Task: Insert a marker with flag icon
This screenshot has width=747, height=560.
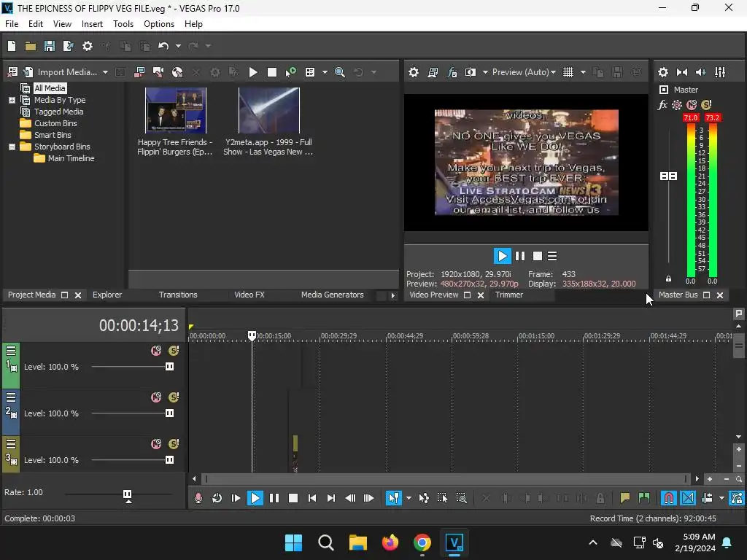Action: click(624, 498)
